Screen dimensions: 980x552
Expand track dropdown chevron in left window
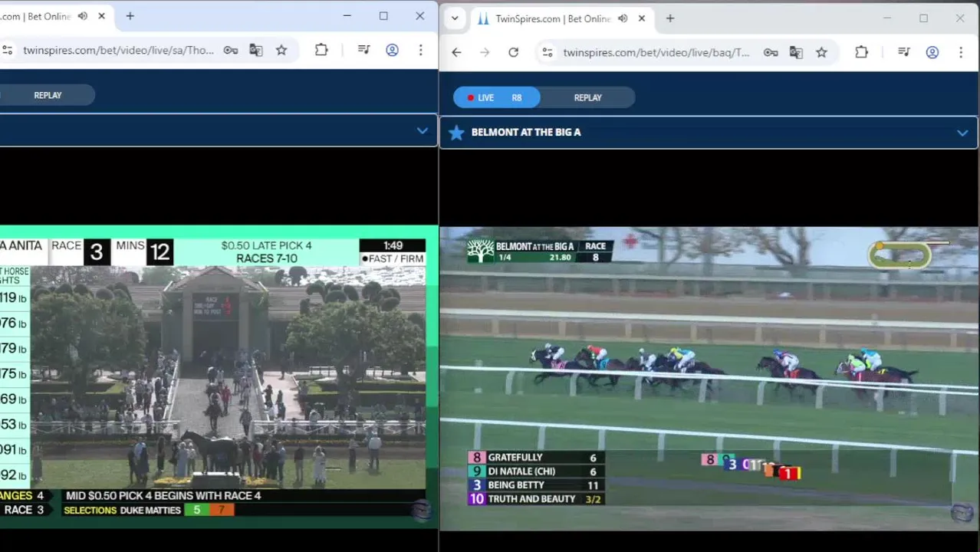point(422,131)
